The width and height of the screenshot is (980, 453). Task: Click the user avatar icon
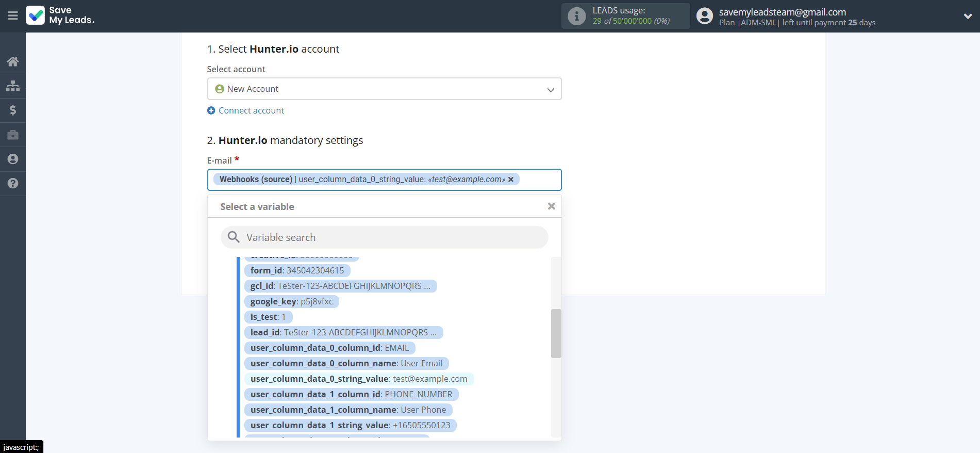tap(705, 16)
